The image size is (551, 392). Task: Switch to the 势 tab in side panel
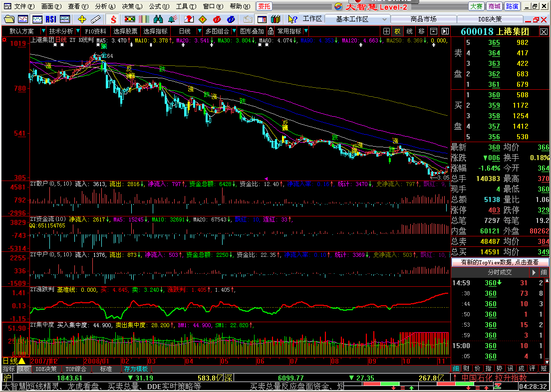point(499,369)
